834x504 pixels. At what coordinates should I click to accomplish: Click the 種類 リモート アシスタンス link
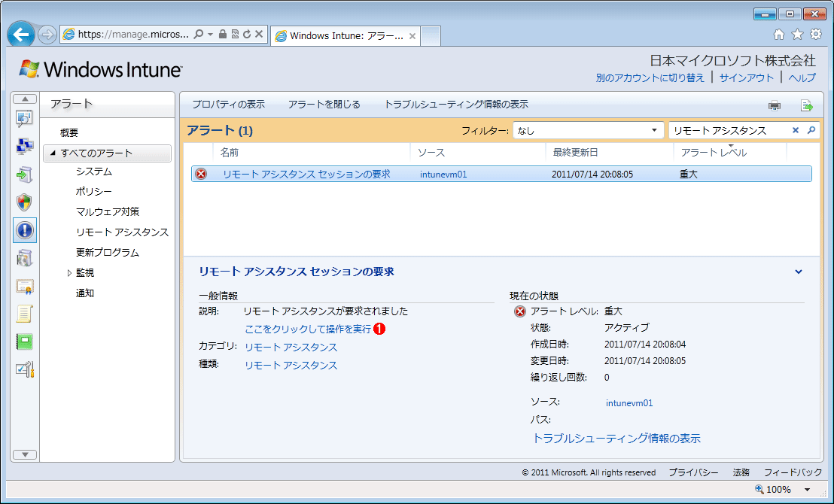(291, 366)
